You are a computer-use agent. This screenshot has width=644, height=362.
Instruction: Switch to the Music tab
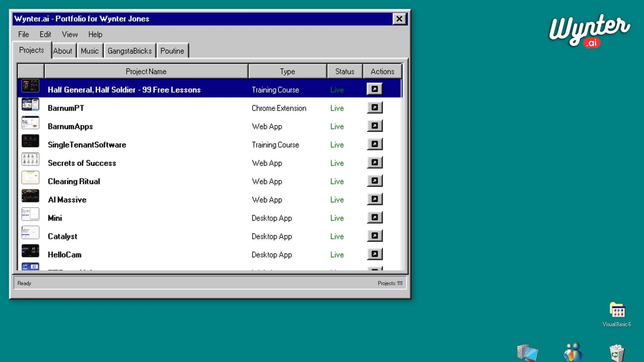coord(90,51)
